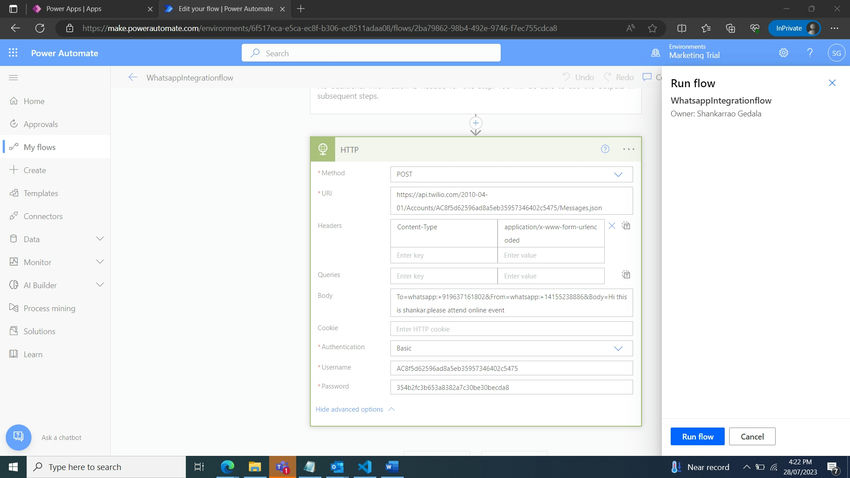850x478 pixels.
Task: Refresh the browser page
Action: coord(40,28)
